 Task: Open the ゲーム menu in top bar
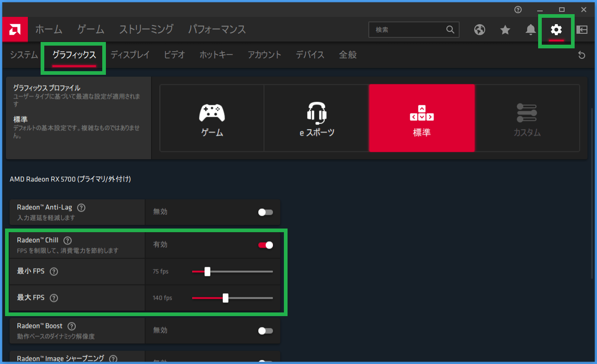point(90,30)
